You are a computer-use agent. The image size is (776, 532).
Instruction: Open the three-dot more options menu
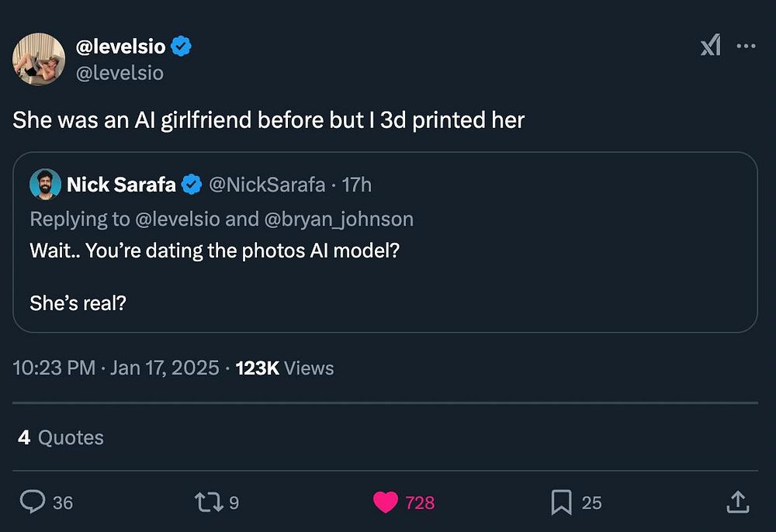click(x=746, y=47)
